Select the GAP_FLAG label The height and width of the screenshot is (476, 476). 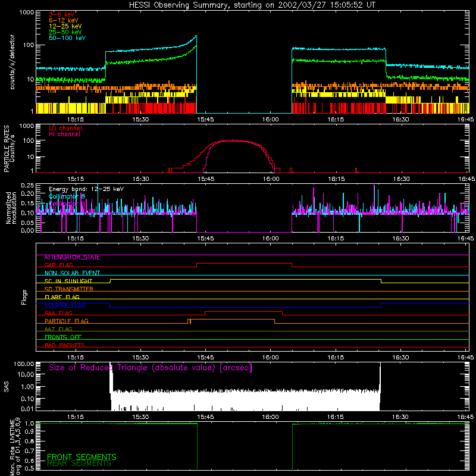tap(58, 265)
